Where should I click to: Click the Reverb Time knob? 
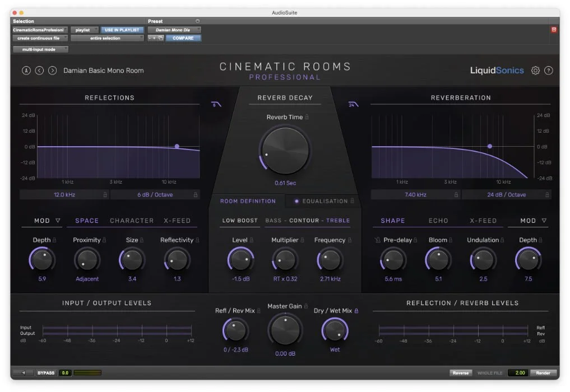tap(285, 151)
